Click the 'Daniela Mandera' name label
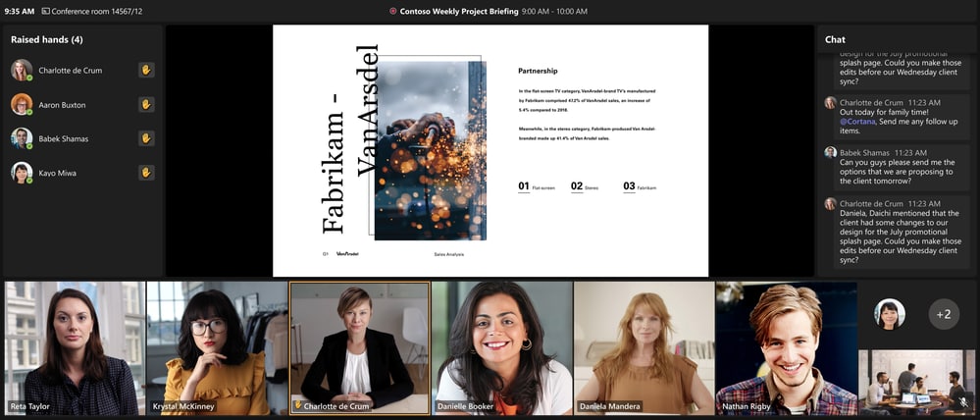 [x=612, y=406]
